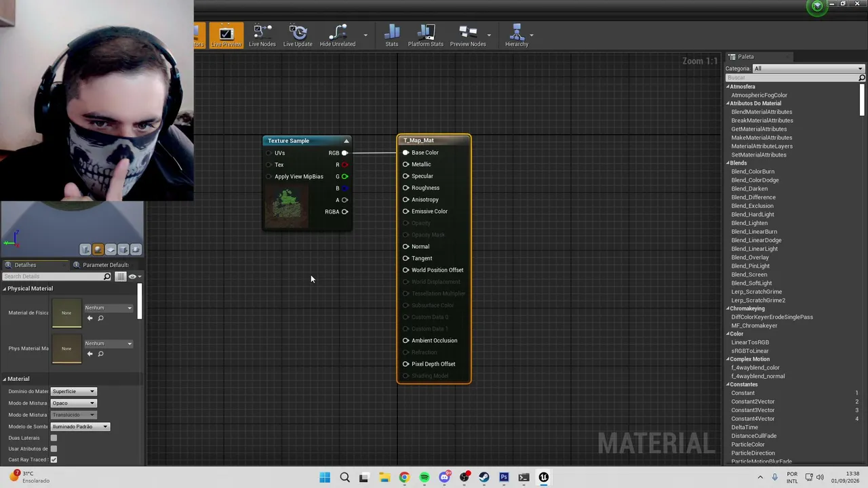Image resolution: width=868 pixels, height=488 pixels.
Task: Click the Search Details input field
Action: (x=53, y=277)
